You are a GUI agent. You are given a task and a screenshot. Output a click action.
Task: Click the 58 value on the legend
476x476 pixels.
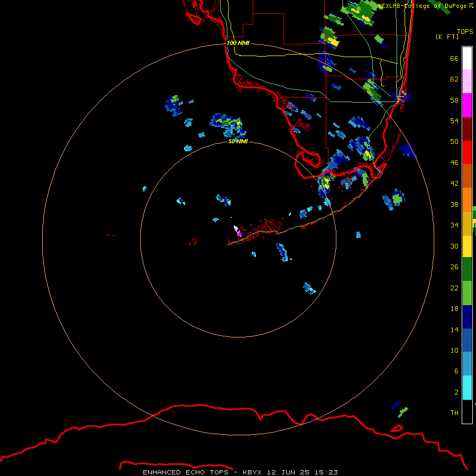point(454,100)
